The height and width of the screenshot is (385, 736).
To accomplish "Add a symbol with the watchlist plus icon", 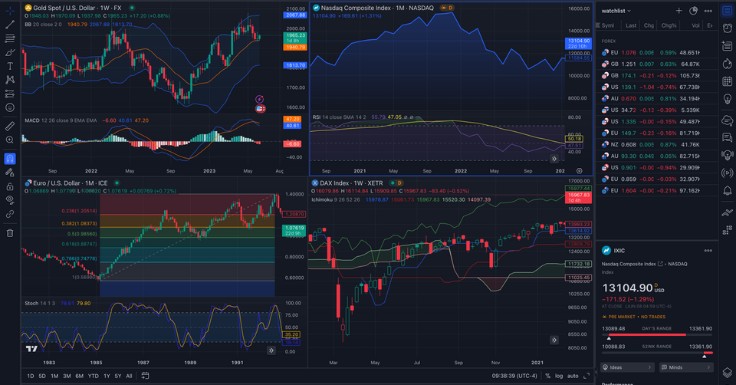I will [679, 11].
